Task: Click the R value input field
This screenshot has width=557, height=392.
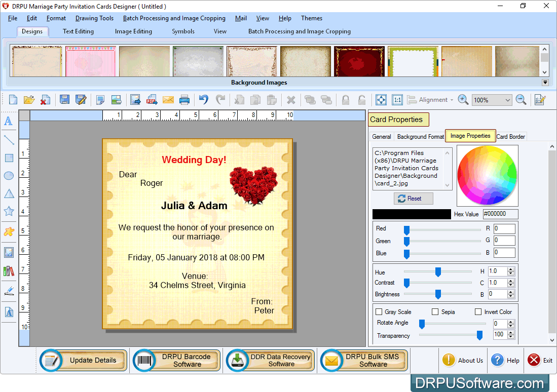Action: 504,229
